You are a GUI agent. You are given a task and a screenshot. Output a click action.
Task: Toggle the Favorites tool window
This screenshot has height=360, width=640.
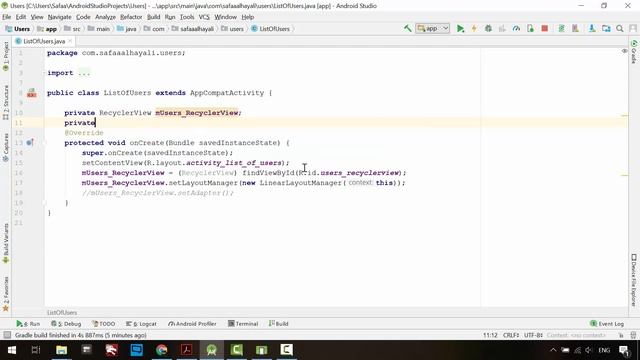click(6, 294)
